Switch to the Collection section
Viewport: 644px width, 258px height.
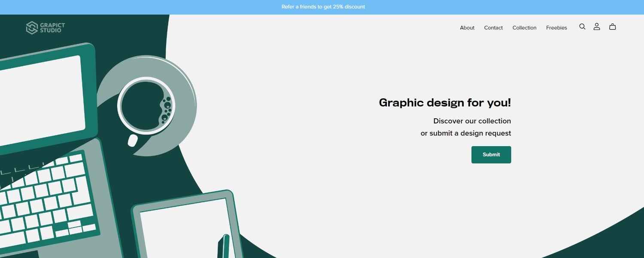click(x=524, y=27)
